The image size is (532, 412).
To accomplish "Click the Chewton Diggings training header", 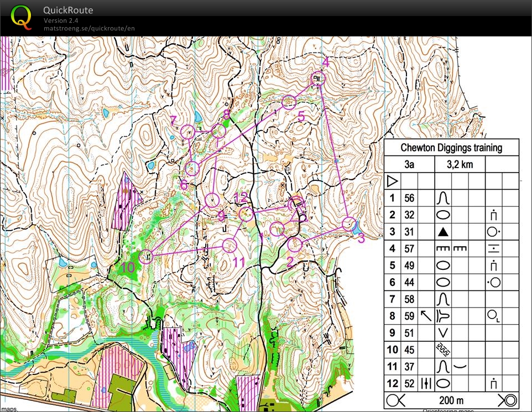I will tap(451, 148).
